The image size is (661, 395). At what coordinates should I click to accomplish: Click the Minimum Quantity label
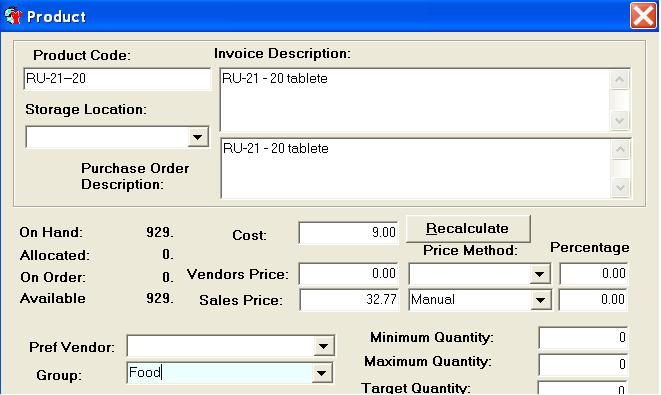click(x=432, y=337)
